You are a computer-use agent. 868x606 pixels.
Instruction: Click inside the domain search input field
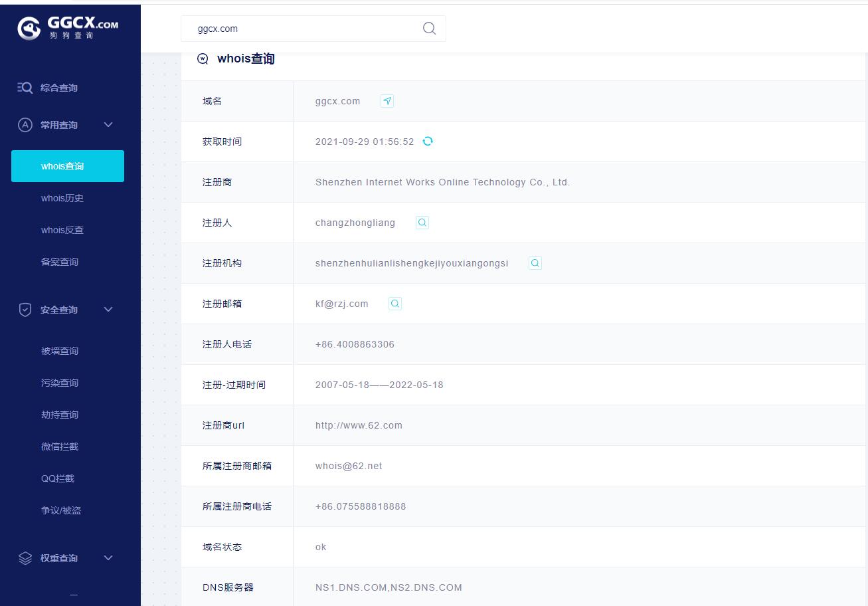(299, 29)
